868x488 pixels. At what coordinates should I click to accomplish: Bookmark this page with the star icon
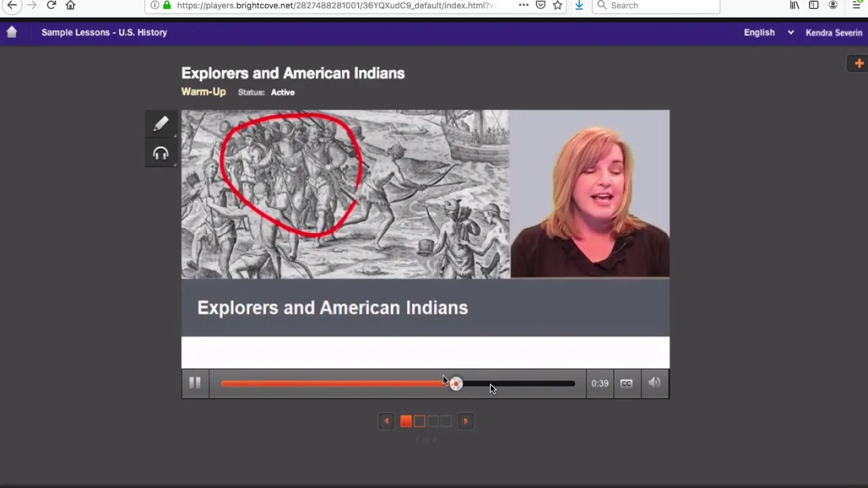557,5
